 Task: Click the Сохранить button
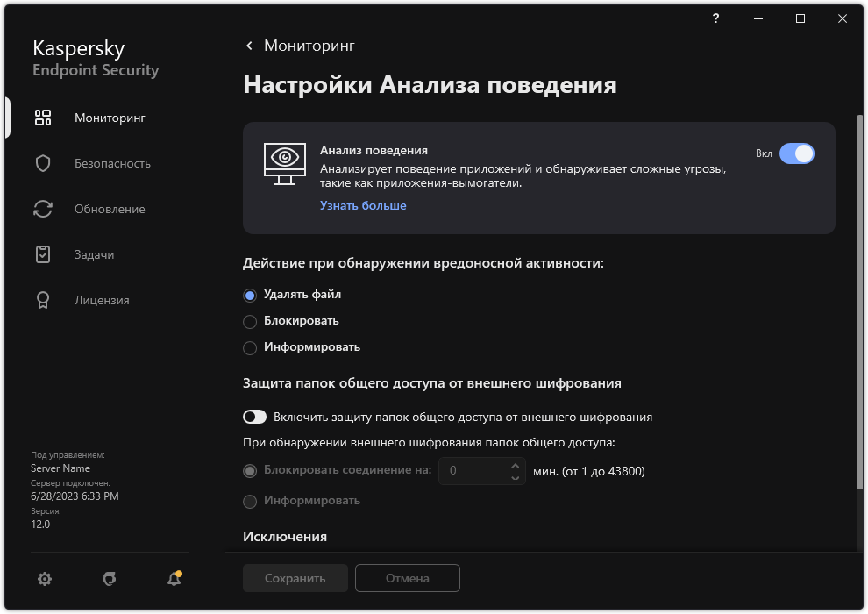[295, 578]
